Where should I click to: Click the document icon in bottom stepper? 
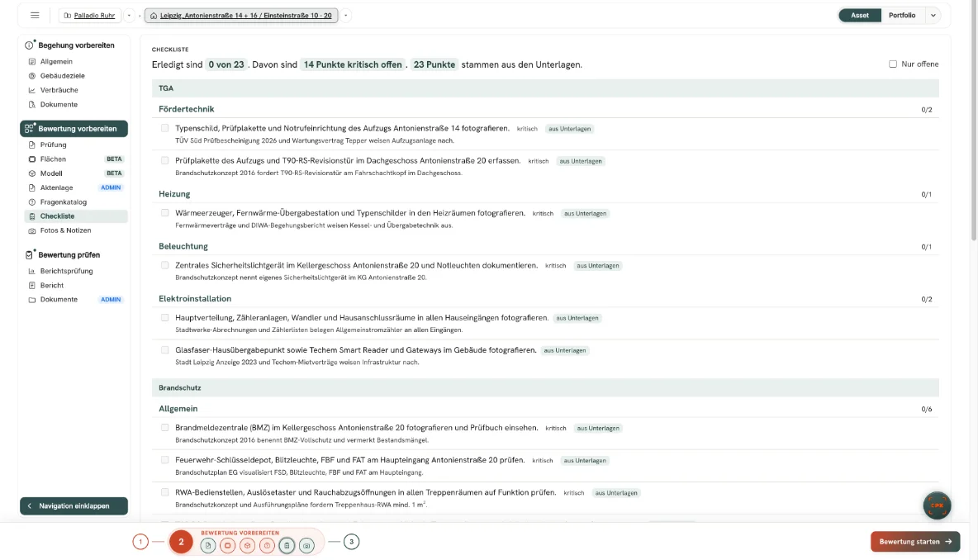pos(207,546)
